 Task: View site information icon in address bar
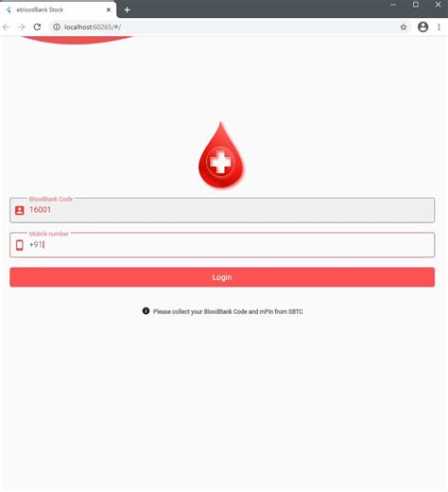[x=57, y=27]
